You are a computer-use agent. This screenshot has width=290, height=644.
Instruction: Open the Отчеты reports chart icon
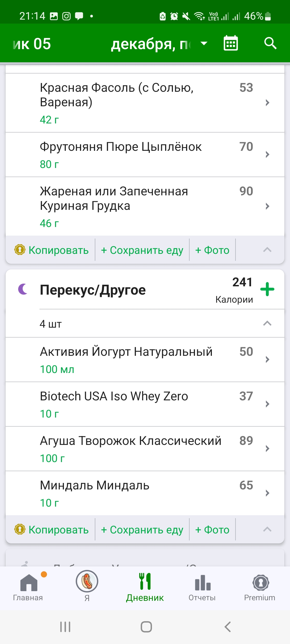point(202,587)
